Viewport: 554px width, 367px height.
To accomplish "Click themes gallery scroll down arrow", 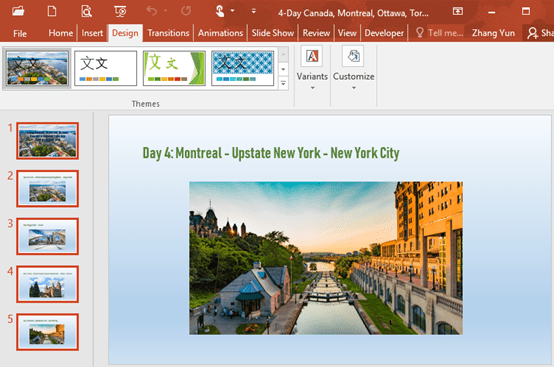I will [283, 69].
